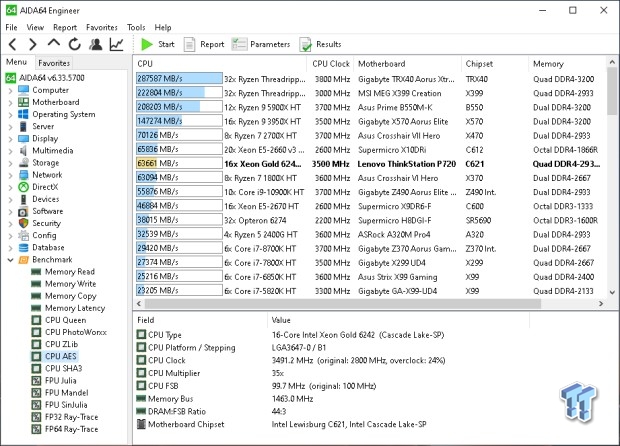The height and width of the screenshot is (446, 620).
Task: Open the Tools menu
Action: pyautogui.click(x=136, y=27)
